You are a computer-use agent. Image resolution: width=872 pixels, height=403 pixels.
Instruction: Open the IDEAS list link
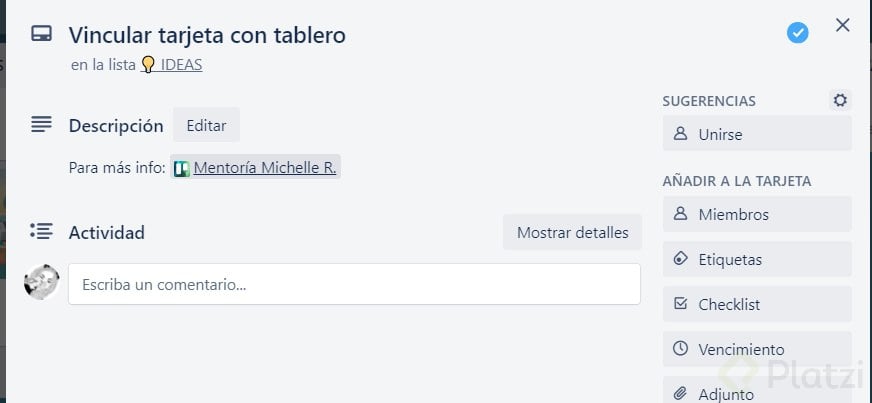click(x=181, y=65)
